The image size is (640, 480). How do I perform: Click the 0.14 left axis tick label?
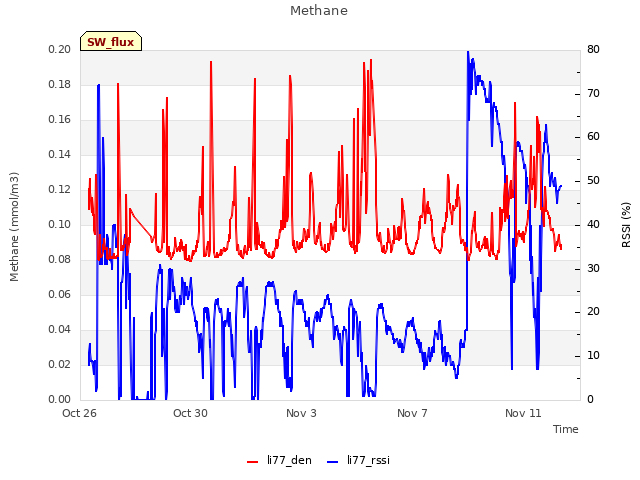[60, 154]
